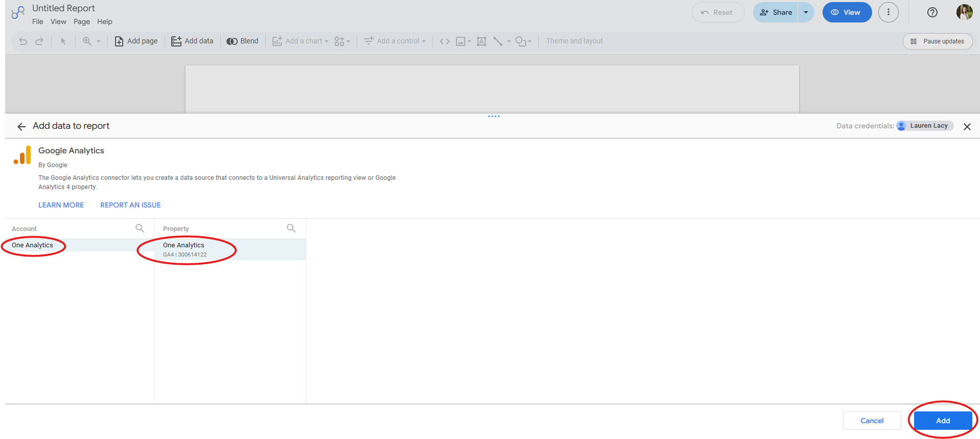Click Blend data button
This screenshot has width=980, height=439.
click(242, 41)
